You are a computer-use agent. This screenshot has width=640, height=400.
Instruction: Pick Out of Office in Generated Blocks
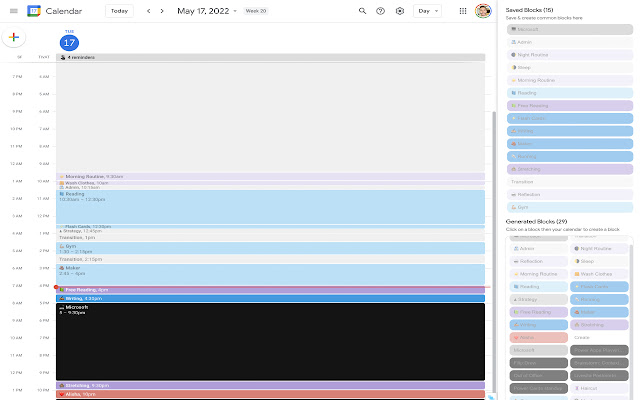click(x=538, y=376)
